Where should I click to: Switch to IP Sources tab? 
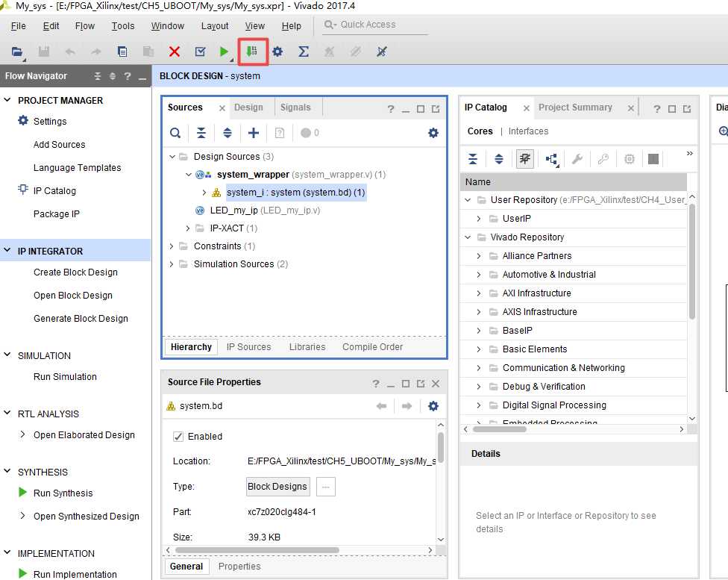coord(248,347)
